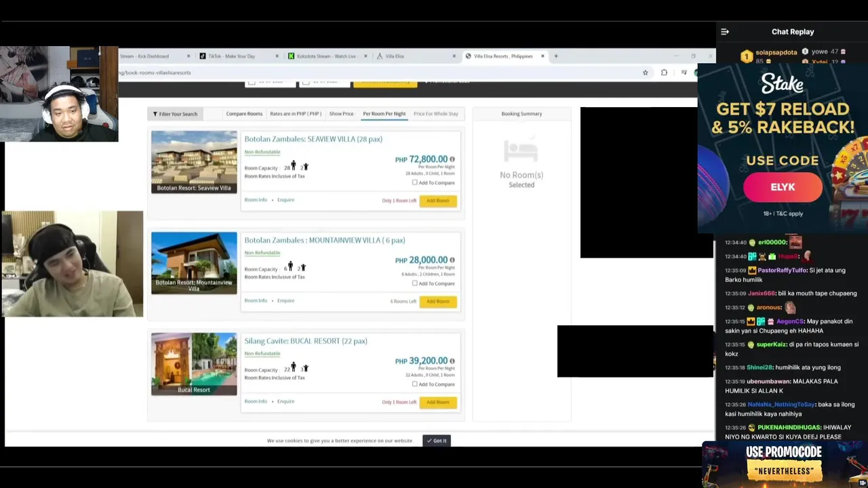Click username ubenumbawan in chat

coord(768,382)
